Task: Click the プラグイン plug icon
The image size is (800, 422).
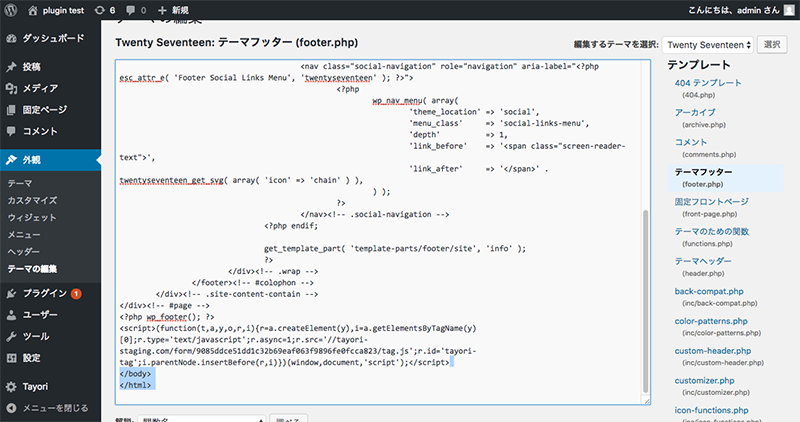Action: pos(11,293)
